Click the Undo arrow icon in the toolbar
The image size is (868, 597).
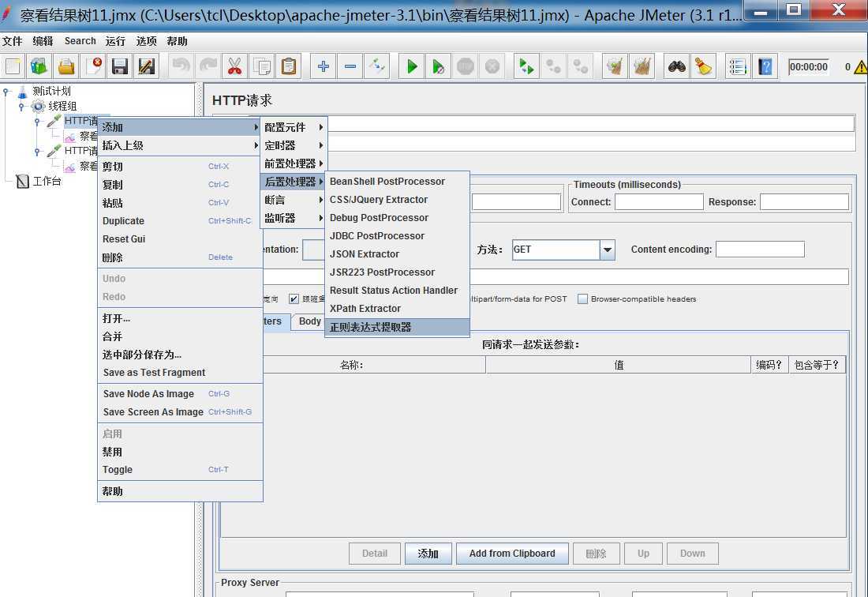tap(181, 67)
